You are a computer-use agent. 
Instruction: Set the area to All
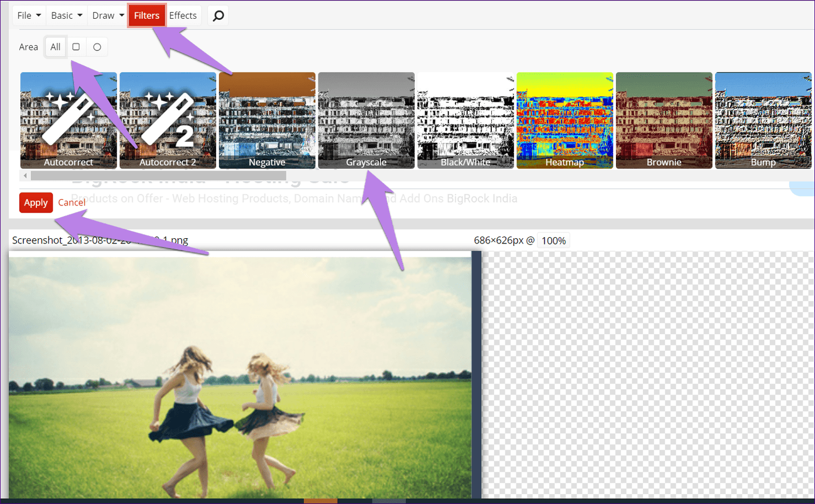tap(55, 47)
